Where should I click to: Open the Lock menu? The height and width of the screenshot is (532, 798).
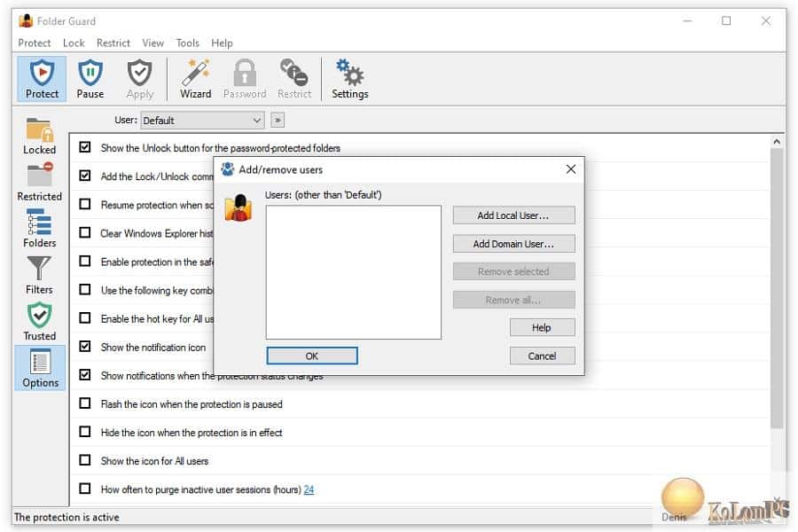74,43
